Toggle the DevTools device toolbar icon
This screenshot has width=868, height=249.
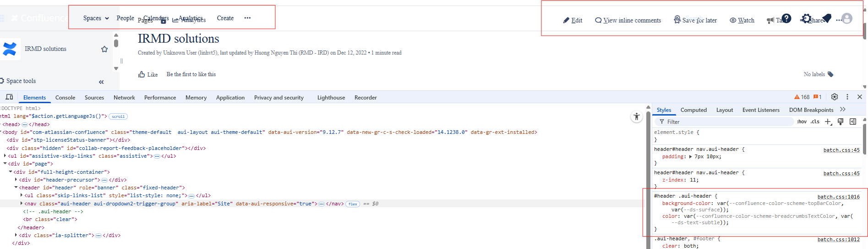9,97
